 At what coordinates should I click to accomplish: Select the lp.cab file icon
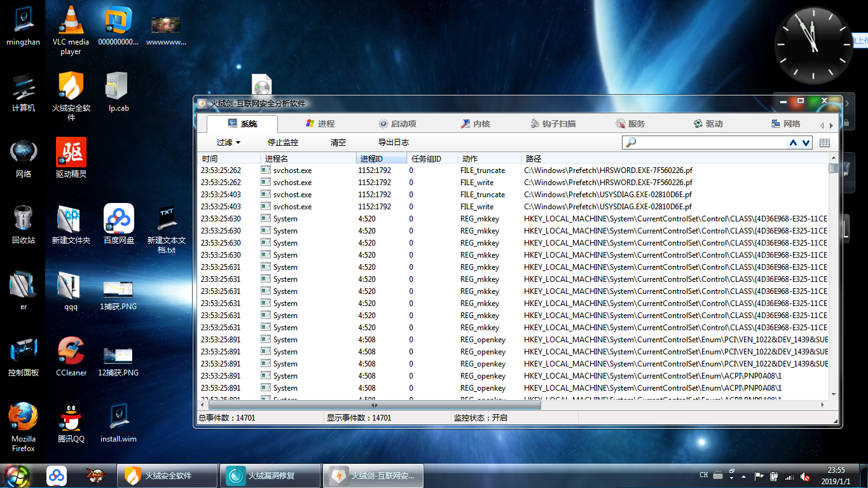(119, 93)
